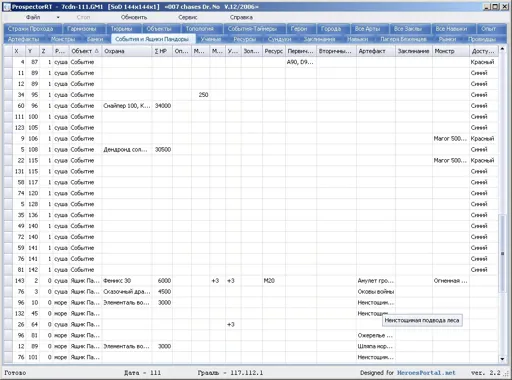This screenshot has height=380, width=512.
Task: Open the Сервис menu
Action: pyautogui.click(x=188, y=17)
